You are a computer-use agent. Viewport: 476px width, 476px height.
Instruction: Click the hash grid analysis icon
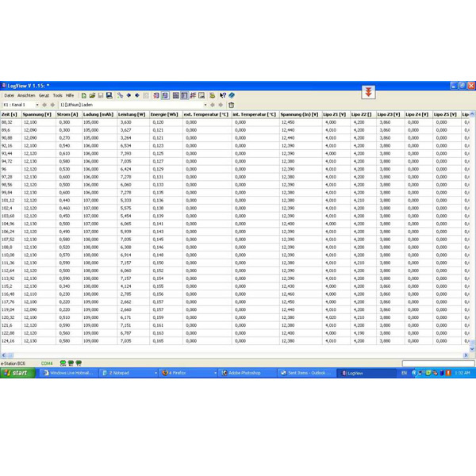point(193,96)
